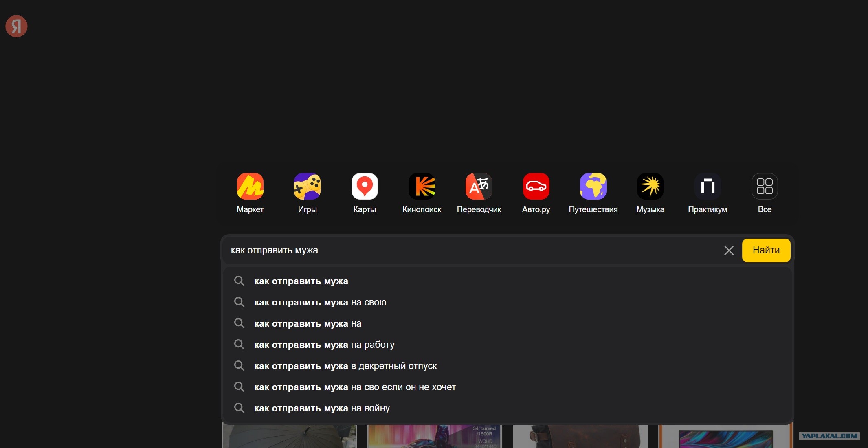Screen dimensions: 868x448
Task: Clear the search query with the X
Action: [729, 250]
